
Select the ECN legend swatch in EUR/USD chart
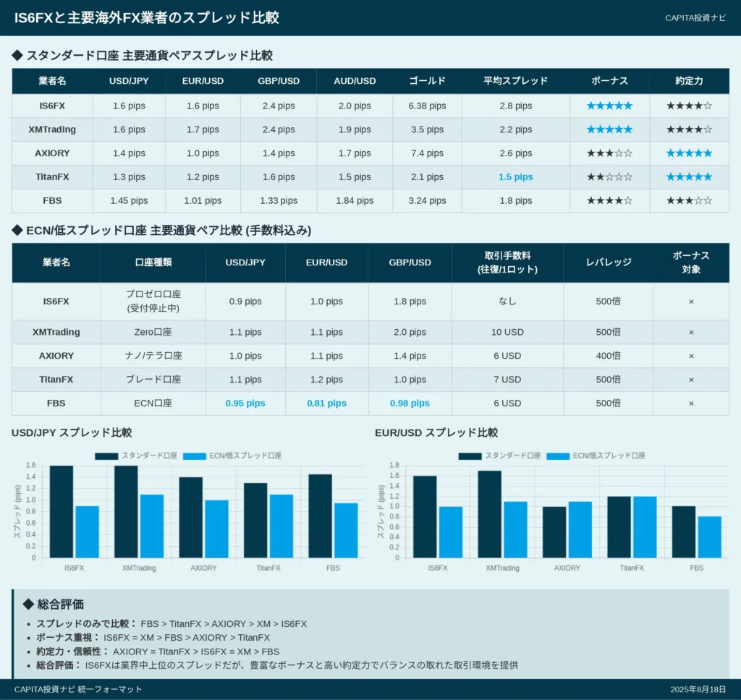pos(558,456)
